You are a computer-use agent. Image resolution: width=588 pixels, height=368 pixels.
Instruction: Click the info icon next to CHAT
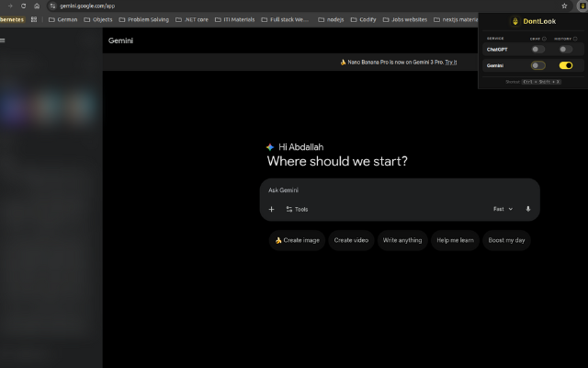click(544, 39)
